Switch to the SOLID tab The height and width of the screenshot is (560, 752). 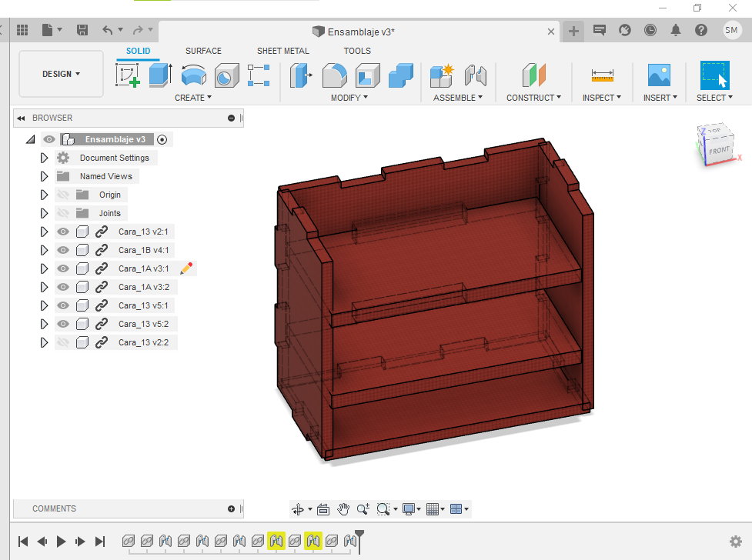coord(138,51)
